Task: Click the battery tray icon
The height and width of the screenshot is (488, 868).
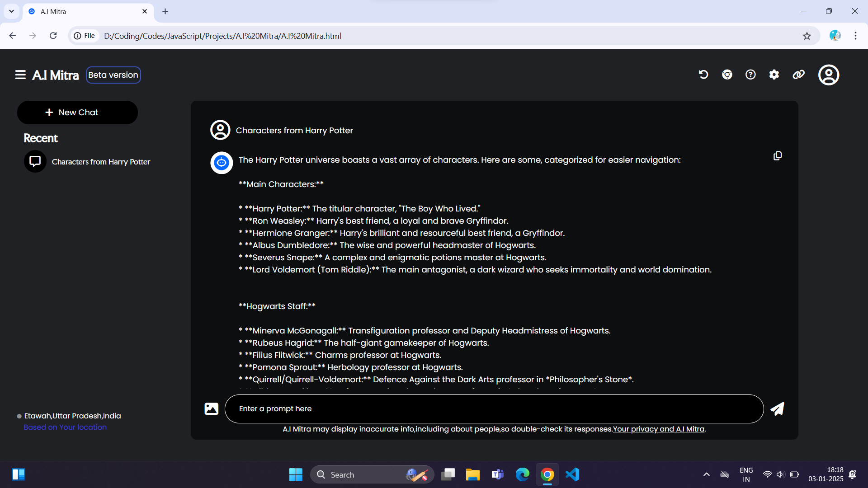Action: tap(794, 474)
